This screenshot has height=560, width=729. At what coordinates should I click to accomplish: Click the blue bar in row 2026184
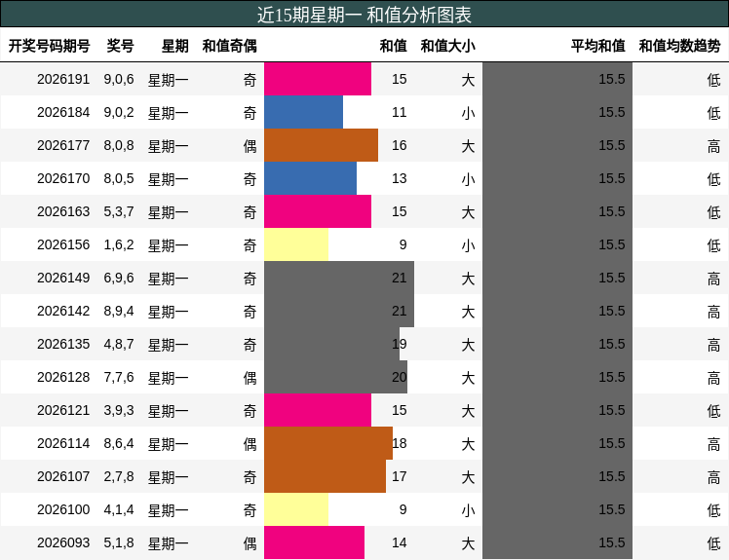pyautogui.click(x=304, y=112)
